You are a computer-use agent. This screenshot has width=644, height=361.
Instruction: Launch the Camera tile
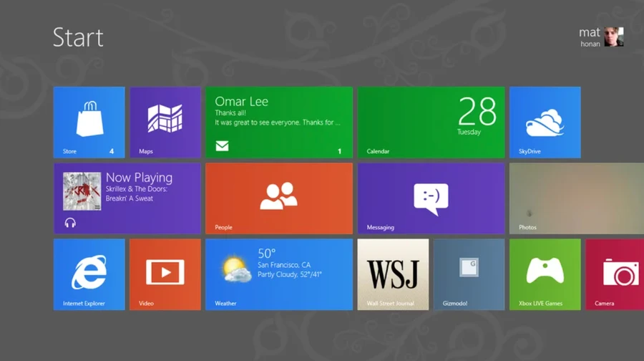[615, 274]
